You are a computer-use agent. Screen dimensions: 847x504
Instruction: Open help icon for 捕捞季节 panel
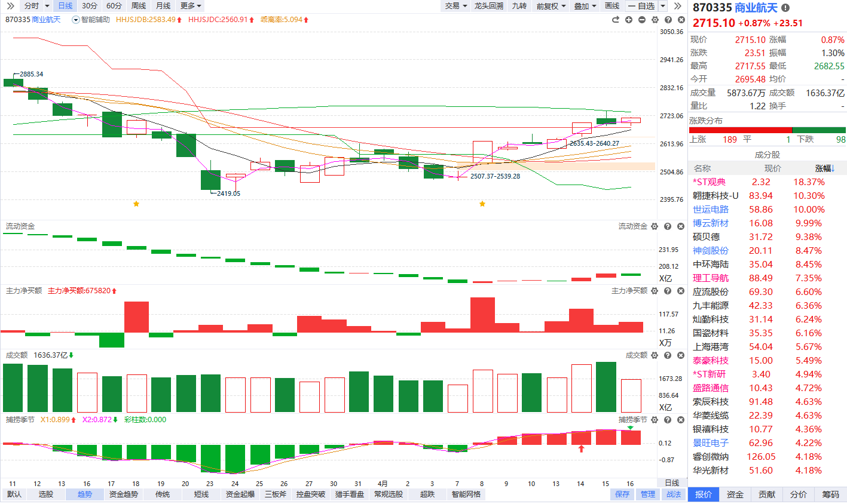point(668,420)
